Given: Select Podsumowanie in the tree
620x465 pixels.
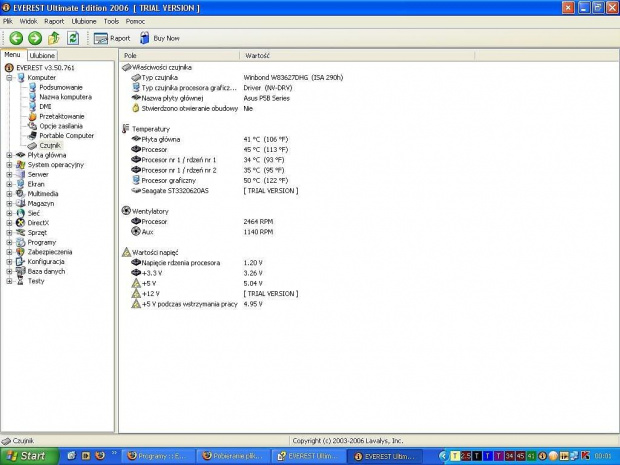Looking at the screenshot, I should 61,87.
